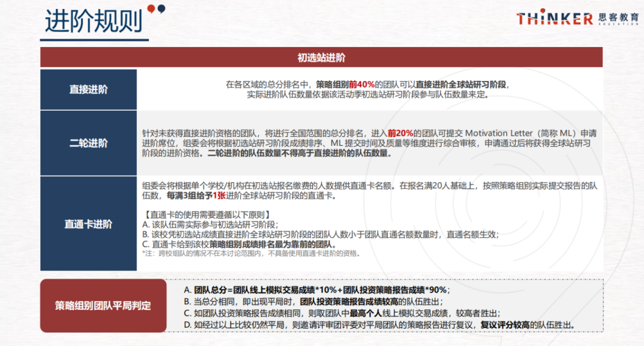Click the sentence 实际进阶队伍数量依据该活动季
Screen dimensions: 644x346
click(369, 95)
